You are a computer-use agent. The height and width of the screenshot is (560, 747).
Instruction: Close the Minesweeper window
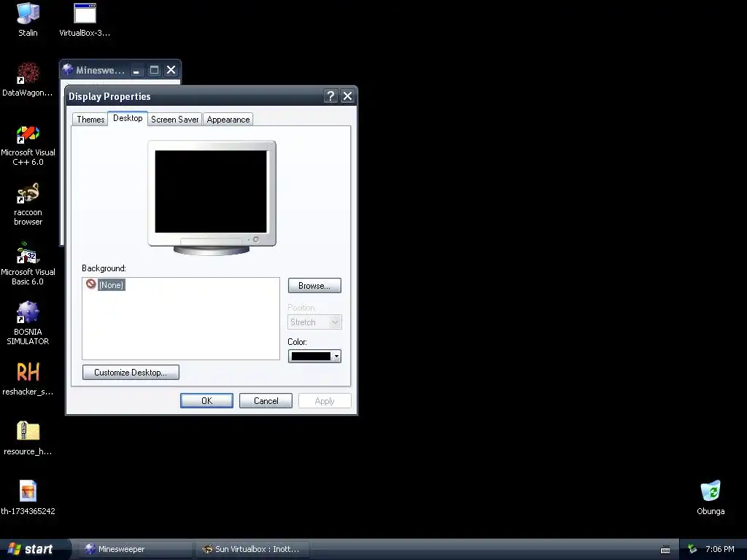[x=171, y=71]
